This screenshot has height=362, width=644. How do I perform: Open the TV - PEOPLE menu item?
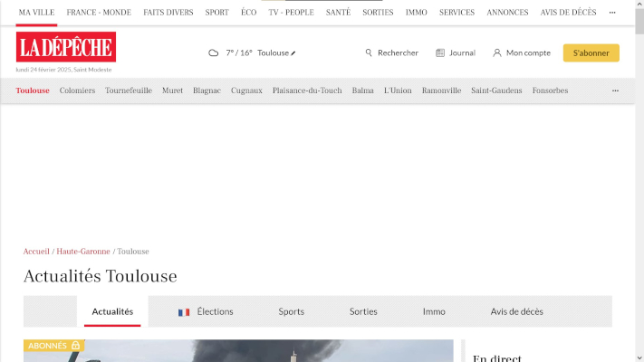(291, 13)
